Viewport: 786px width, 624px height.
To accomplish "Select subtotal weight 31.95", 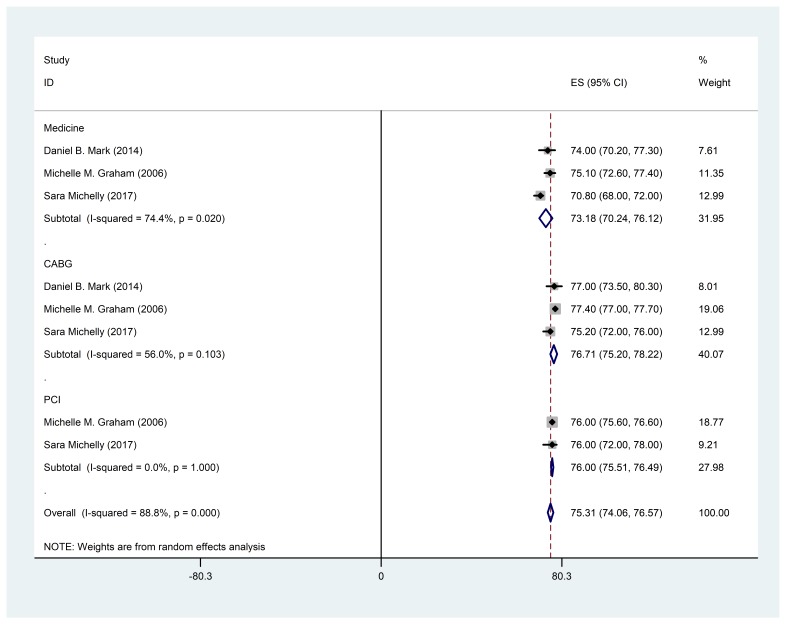I will point(711,219).
